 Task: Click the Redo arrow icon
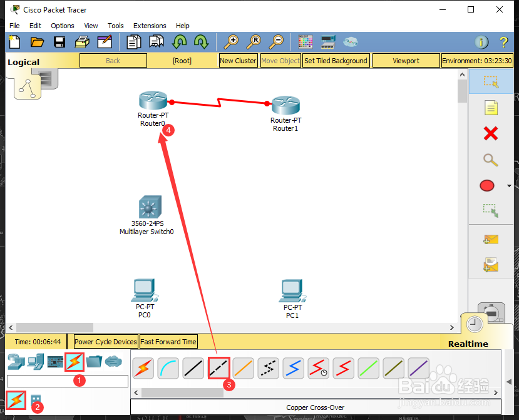[201, 42]
